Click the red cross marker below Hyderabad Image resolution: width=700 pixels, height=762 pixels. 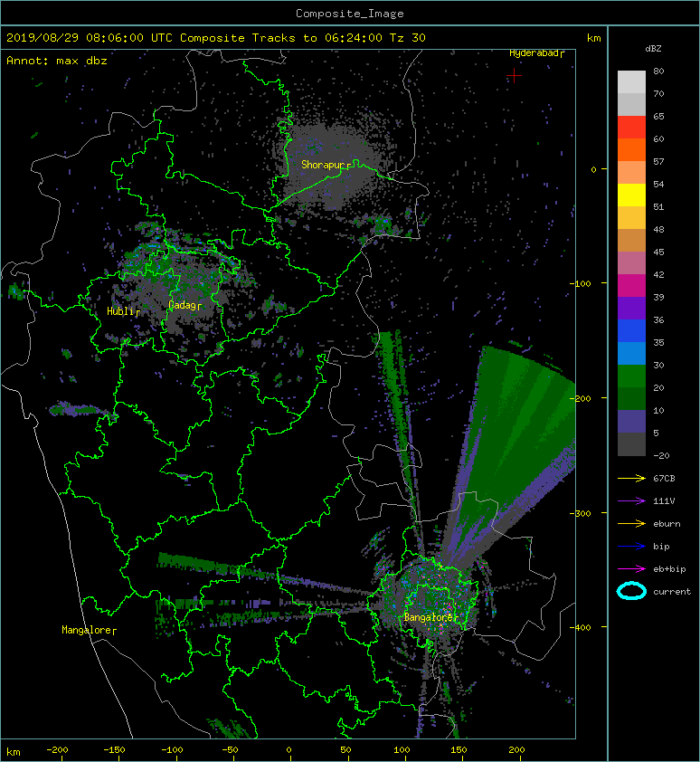(x=514, y=75)
